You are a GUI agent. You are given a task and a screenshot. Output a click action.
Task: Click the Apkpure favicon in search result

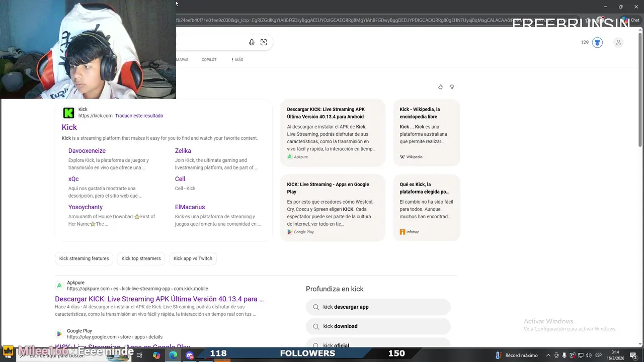click(59, 286)
